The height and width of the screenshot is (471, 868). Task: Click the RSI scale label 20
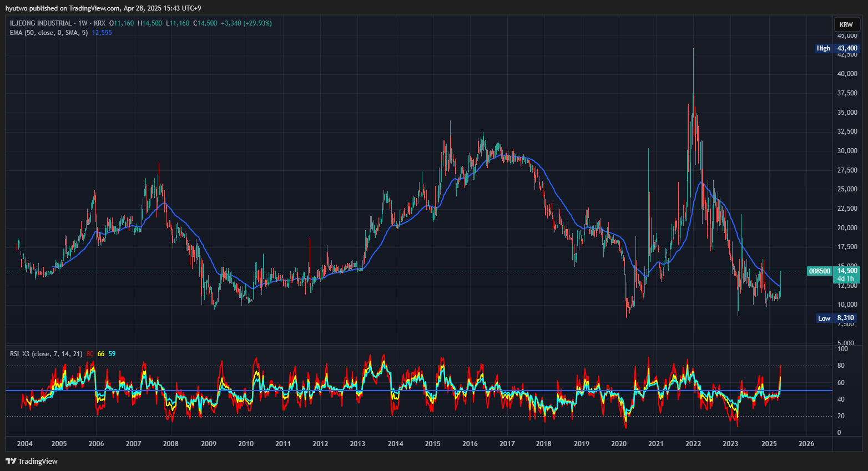[841, 416]
